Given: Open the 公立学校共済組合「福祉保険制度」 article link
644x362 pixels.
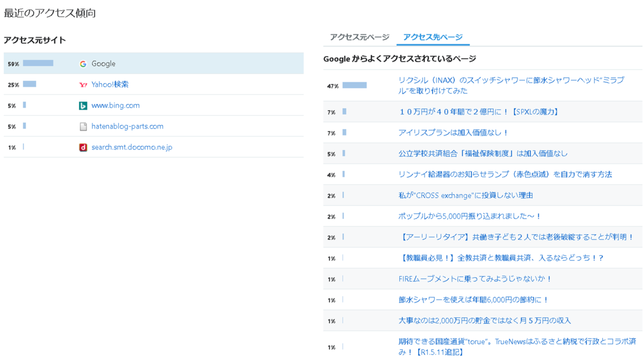Looking at the screenshot, I should [483, 154].
